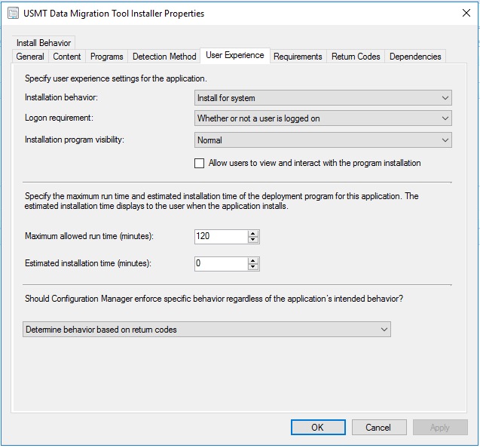The height and width of the screenshot is (448, 480).
Task: Expand the Installation behavior dropdown
Action: click(323, 98)
